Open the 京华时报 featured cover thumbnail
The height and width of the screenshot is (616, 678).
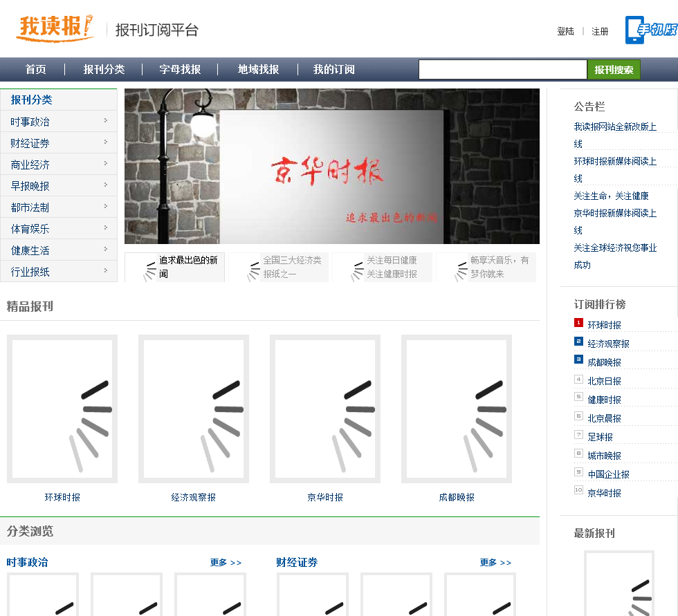(x=325, y=409)
